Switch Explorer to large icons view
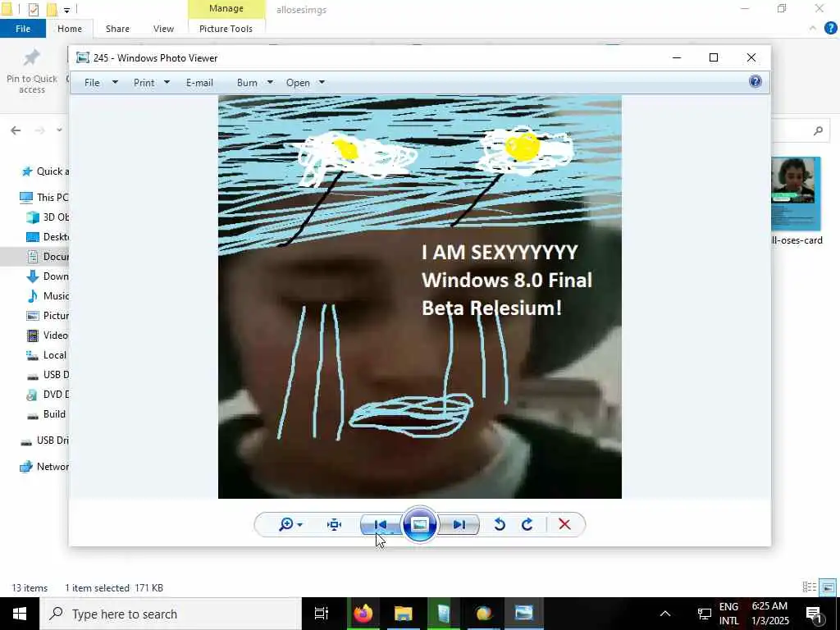This screenshot has height=630, width=840. pyautogui.click(x=829, y=587)
